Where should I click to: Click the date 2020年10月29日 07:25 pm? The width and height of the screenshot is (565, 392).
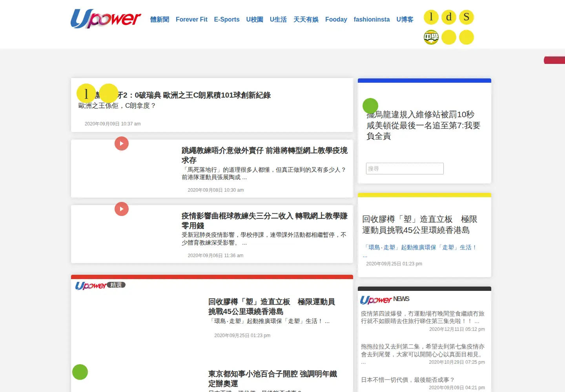click(x=457, y=362)
